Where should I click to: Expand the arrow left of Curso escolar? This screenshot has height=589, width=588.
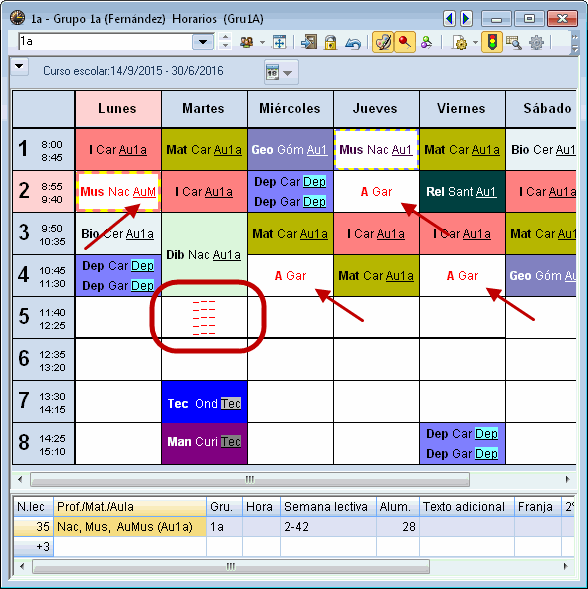[19, 67]
